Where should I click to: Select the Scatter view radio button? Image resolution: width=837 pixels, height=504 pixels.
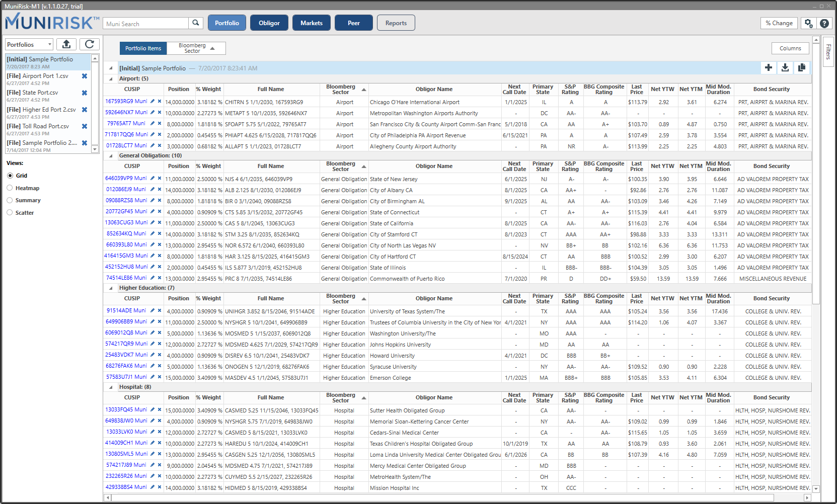coord(10,213)
